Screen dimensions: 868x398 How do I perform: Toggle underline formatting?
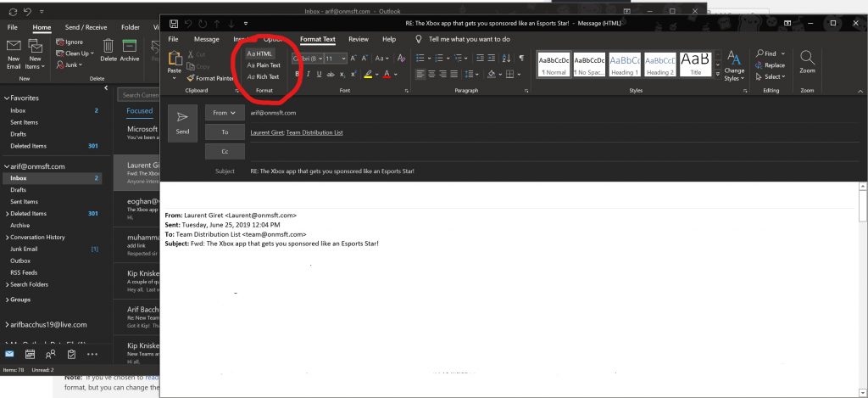pyautogui.click(x=319, y=75)
